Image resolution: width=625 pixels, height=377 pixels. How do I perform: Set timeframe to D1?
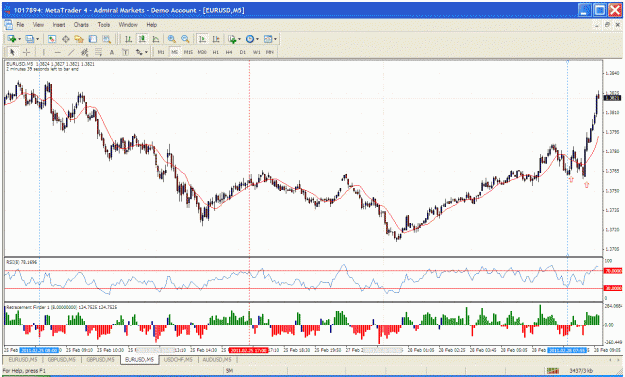click(243, 52)
